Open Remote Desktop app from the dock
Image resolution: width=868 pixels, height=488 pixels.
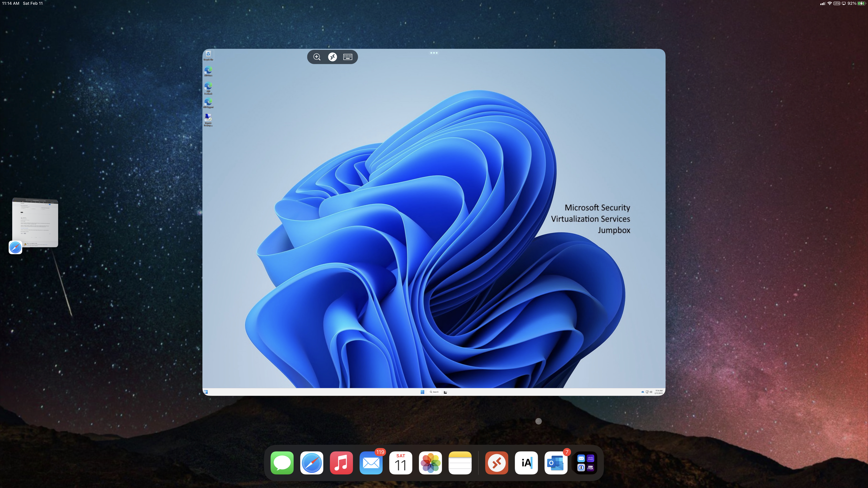[x=497, y=463]
